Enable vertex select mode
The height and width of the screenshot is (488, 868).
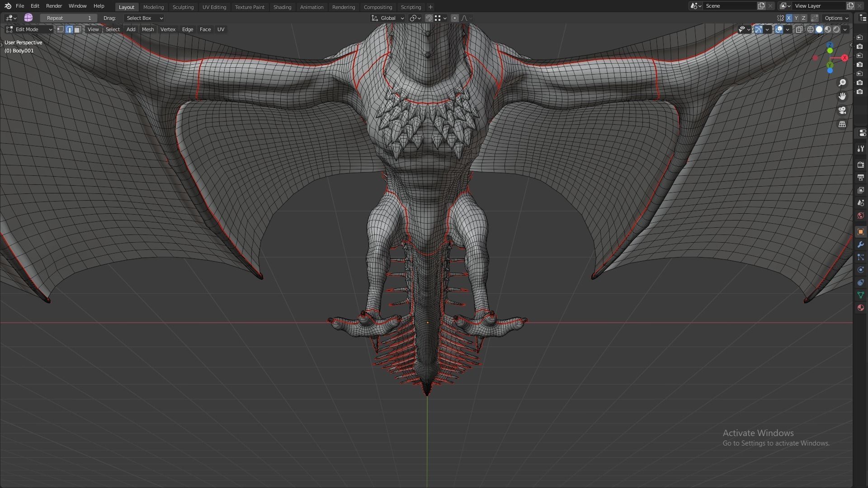click(x=61, y=29)
